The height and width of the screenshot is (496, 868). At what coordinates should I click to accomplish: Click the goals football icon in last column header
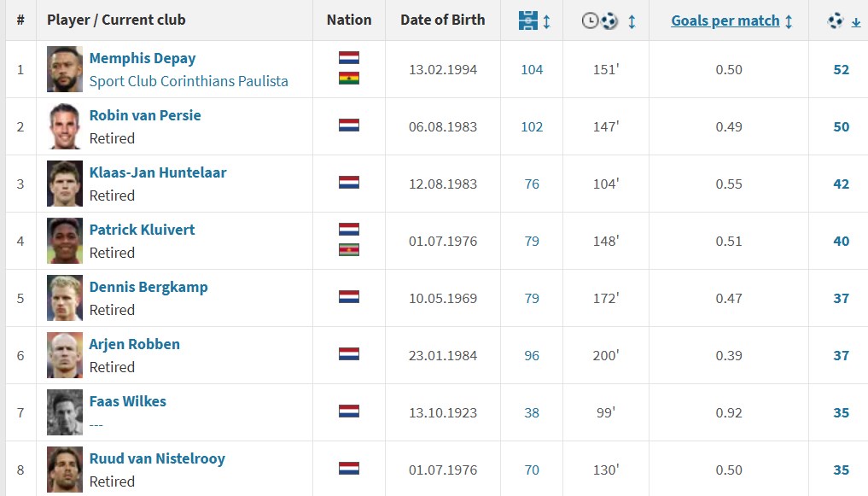coord(836,21)
